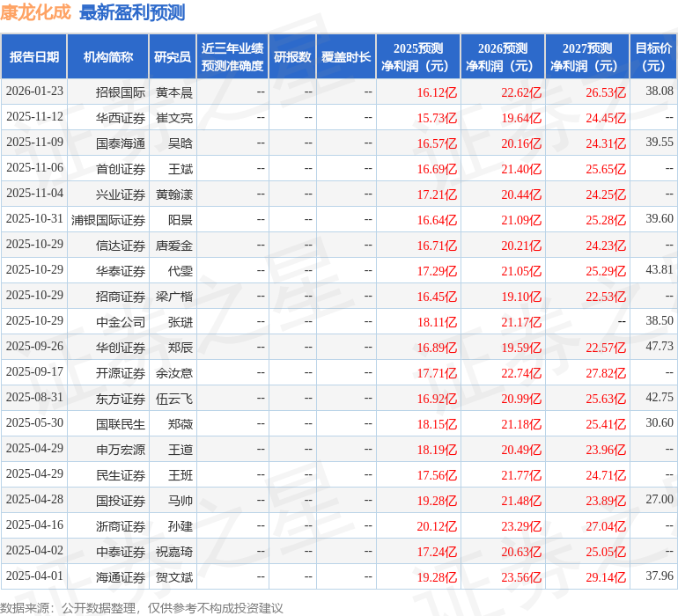Image resolution: width=678 pixels, height=616 pixels.
Task: Click institution 招商证券
Action: [x=121, y=297]
